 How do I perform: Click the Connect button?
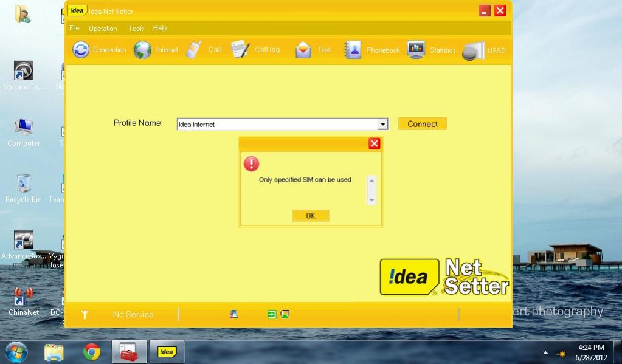point(423,124)
